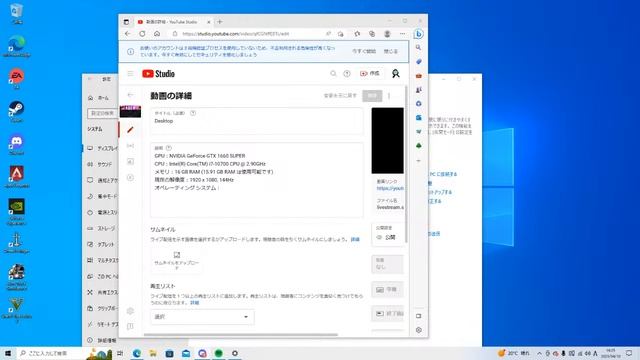Image resolution: width=640 pixels, height=360 pixels.
Task: Click the upload thumbnail button
Action: 177,260
